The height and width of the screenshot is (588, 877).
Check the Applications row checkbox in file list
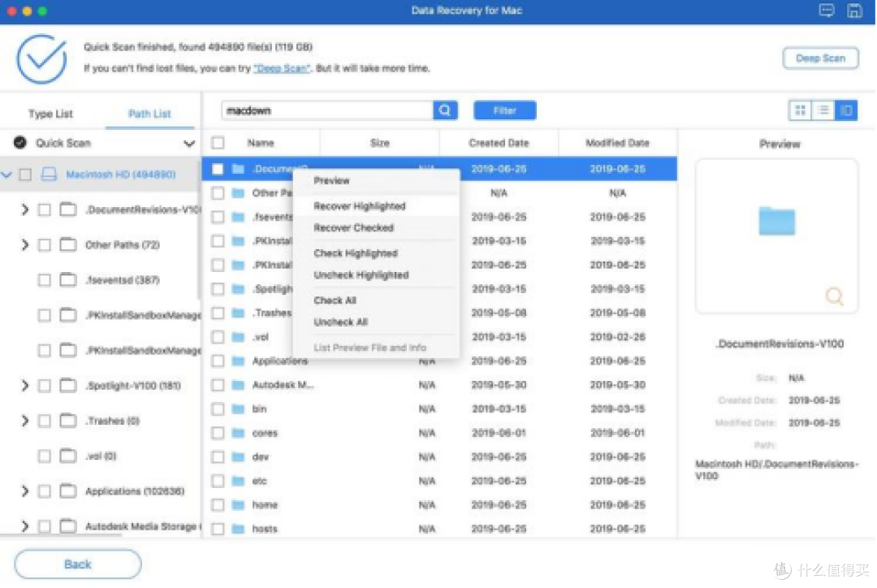(x=218, y=361)
